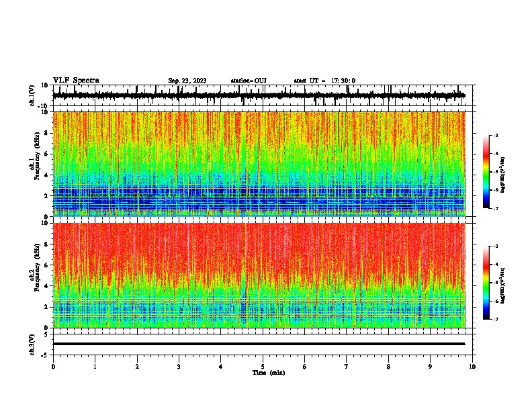The width and height of the screenshot is (532, 411).
Task: Click time axis tick label "0"
Action: click(53, 367)
